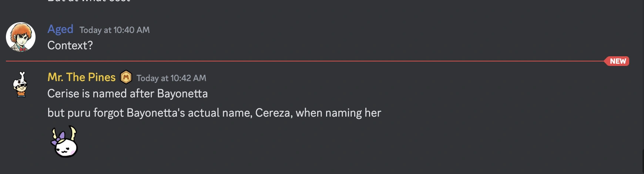
Task: Click the 10:42 AM message timestamp
Action: point(171,78)
